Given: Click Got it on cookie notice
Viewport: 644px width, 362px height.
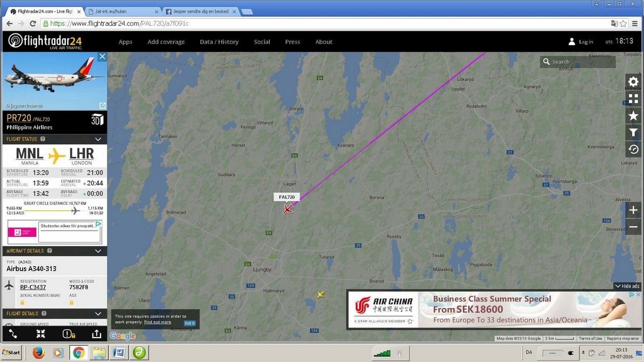Looking at the screenshot, I should [x=190, y=323].
